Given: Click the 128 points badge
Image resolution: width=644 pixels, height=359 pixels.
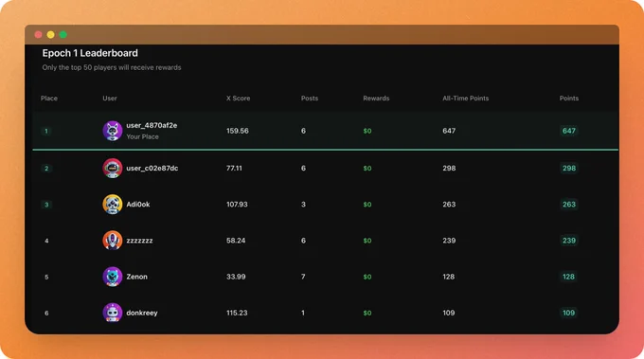Looking at the screenshot, I should pos(568,277).
